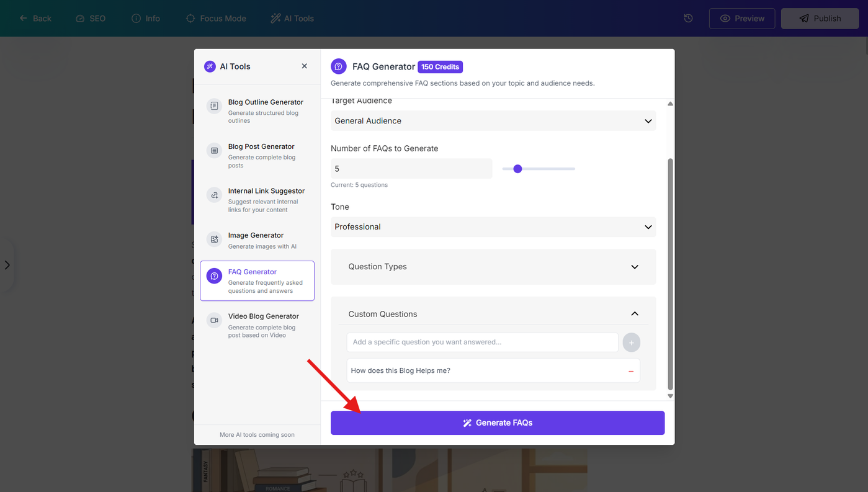Open the SEO menu item

pyautogui.click(x=91, y=19)
